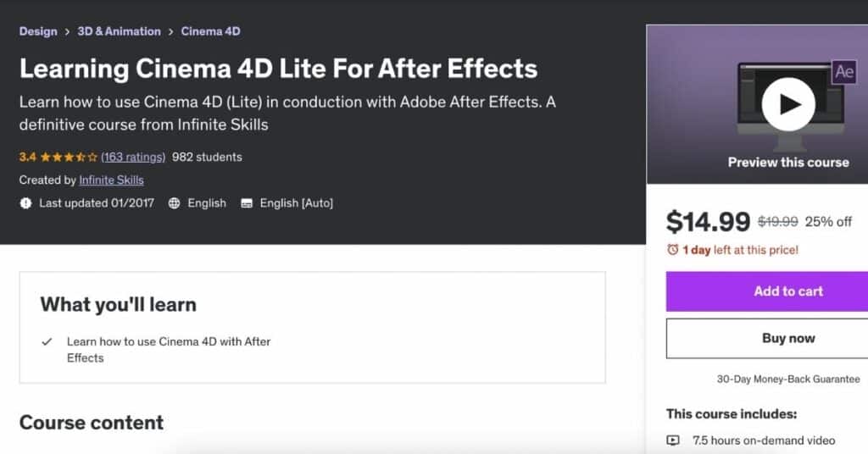
Task: Click the Buy now button
Action: [767, 339]
